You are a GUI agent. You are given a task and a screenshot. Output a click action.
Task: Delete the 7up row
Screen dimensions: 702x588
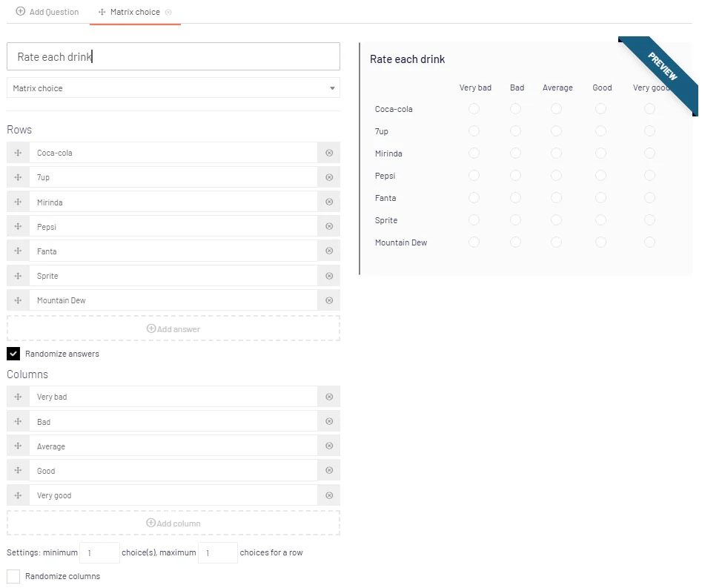tap(329, 177)
